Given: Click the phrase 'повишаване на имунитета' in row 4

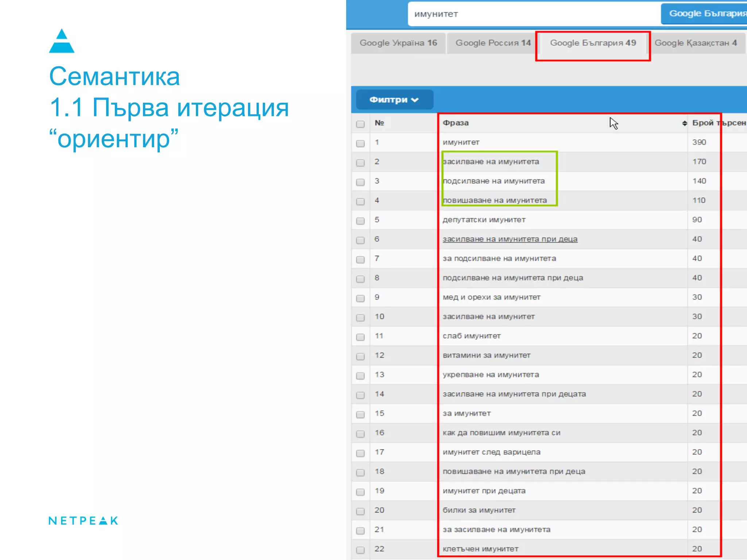Looking at the screenshot, I should [495, 200].
